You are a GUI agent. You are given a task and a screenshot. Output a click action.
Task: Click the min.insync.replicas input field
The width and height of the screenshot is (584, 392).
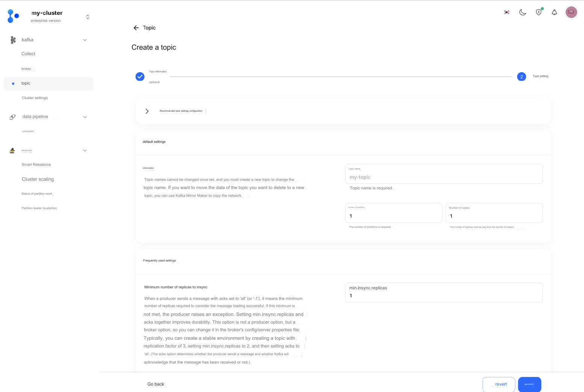(443, 295)
